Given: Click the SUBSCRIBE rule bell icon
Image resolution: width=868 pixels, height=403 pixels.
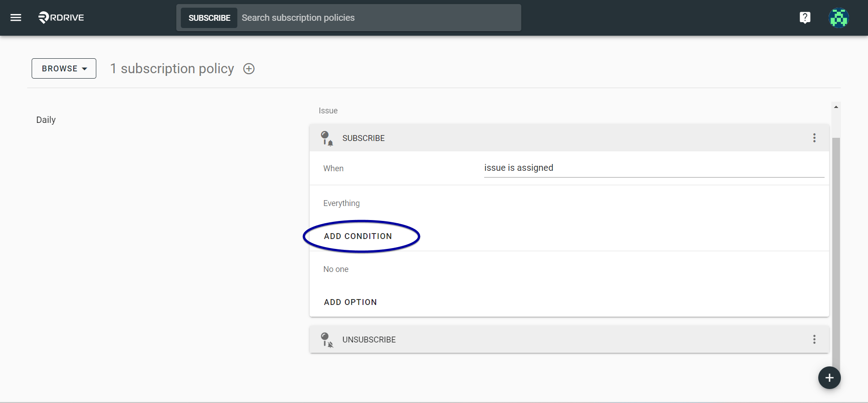Looking at the screenshot, I should pyautogui.click(x=327, y=138).
